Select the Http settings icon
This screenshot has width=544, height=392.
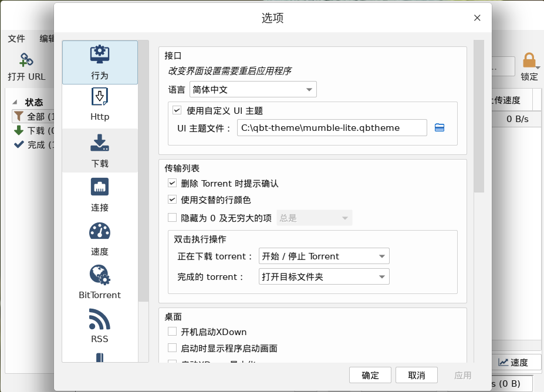[x=100, y=96]
